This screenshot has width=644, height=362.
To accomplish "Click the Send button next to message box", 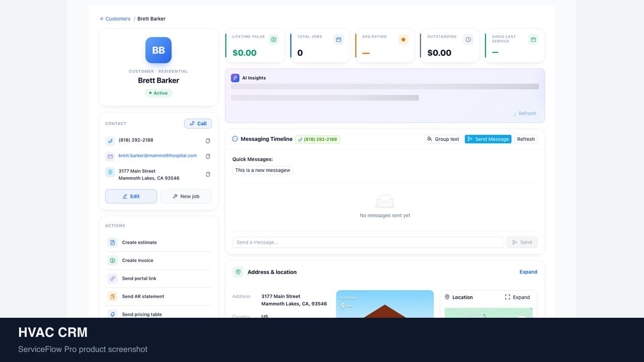I will pyautogui.click(x=522, y=242).
